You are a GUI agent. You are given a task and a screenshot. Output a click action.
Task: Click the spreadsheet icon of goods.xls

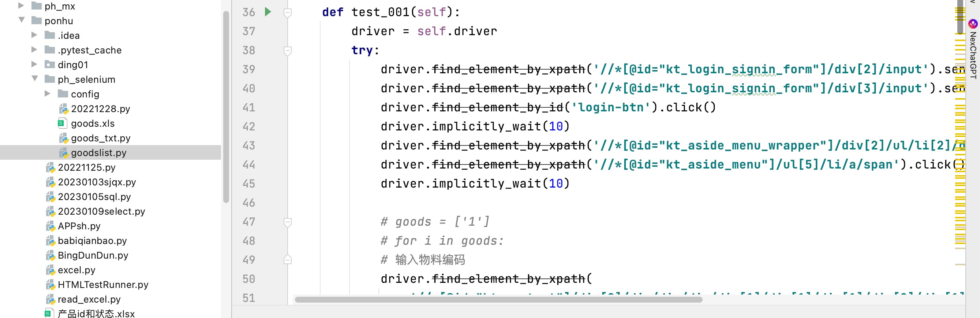coord(62,123)
